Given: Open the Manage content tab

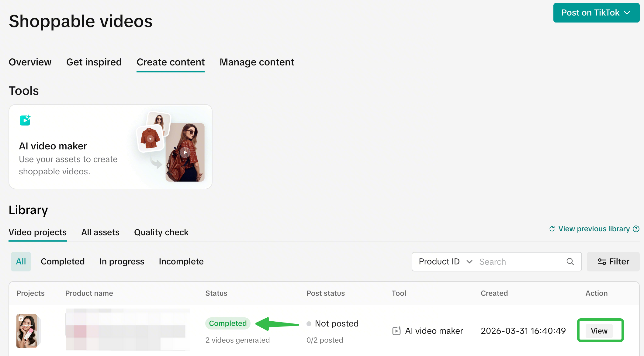Looking at the screenshot, I should [257, 62].
